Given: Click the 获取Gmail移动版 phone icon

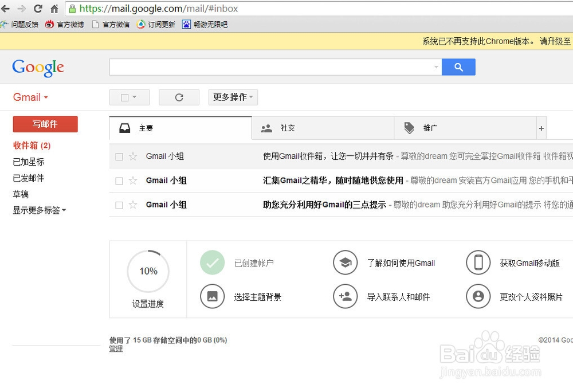Looking at the screenshot, I should click(x=478, y=262).
